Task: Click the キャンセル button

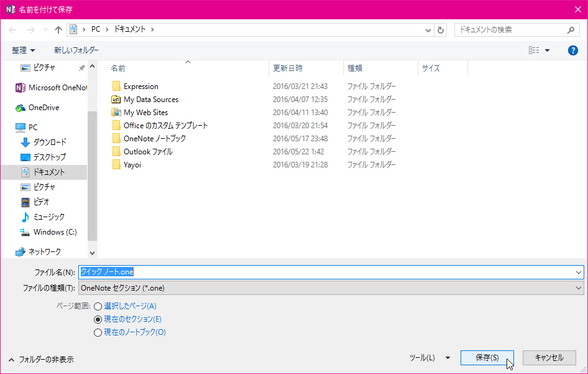Action: pyautogui.click(x=549, y=358)
